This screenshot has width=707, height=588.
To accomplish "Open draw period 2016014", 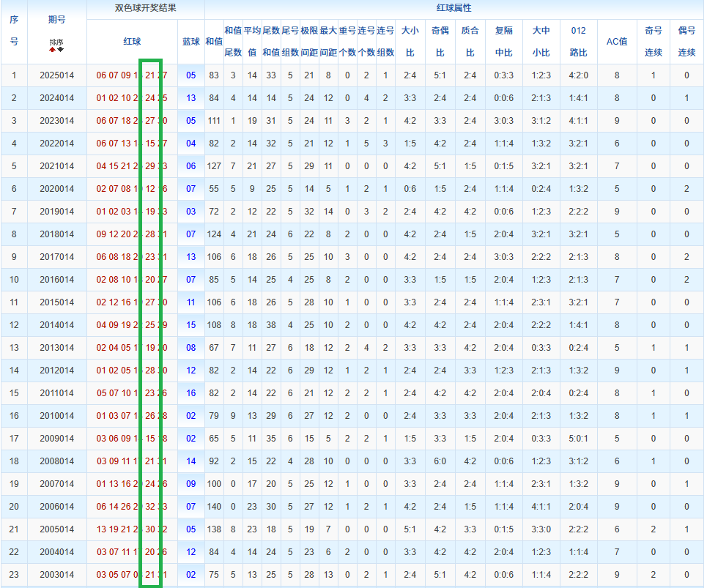I will tap(56, 280).
